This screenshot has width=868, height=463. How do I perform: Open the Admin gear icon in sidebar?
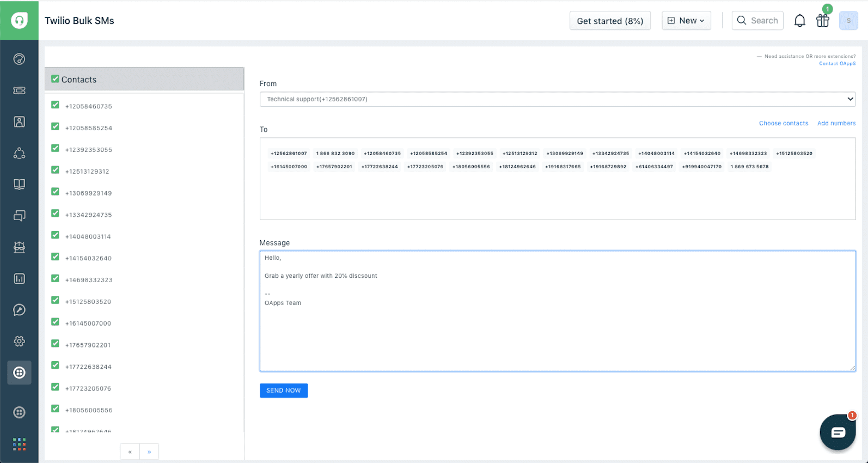coord(19,341)
